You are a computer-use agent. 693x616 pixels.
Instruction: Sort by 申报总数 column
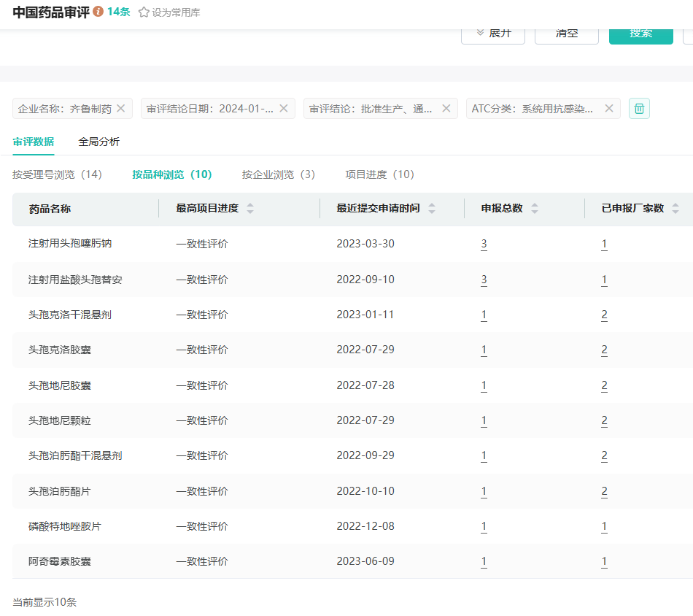pos(535,209)
